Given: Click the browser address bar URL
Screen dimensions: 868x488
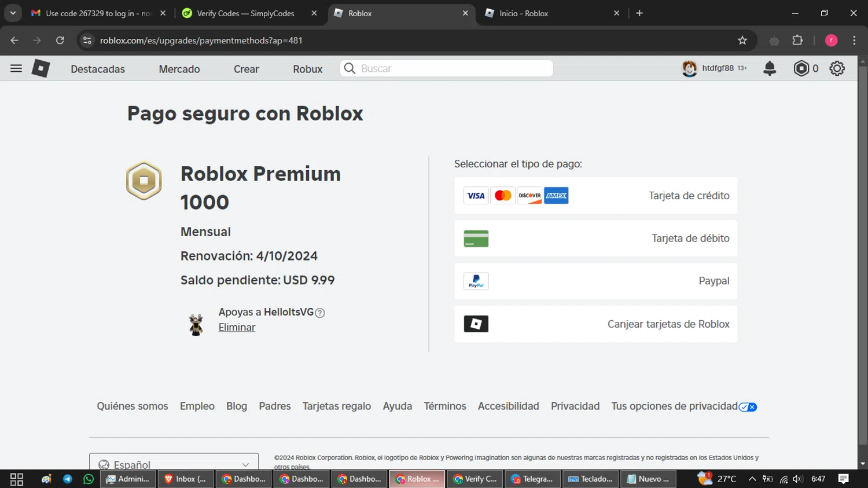Looking at the screenshot, I should pos(201,41).
